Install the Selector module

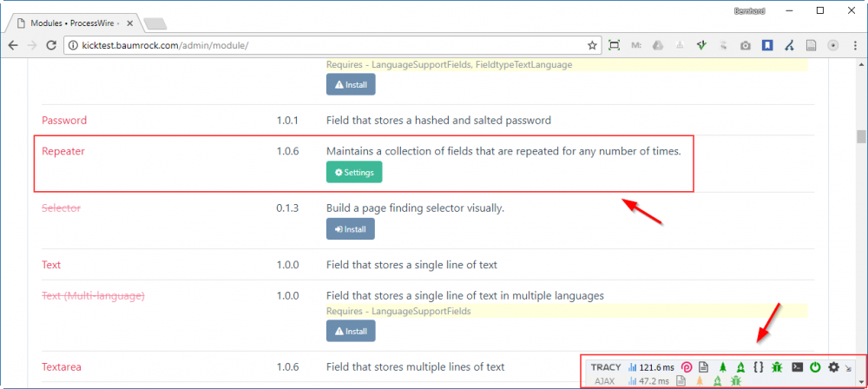coord(351,229)
